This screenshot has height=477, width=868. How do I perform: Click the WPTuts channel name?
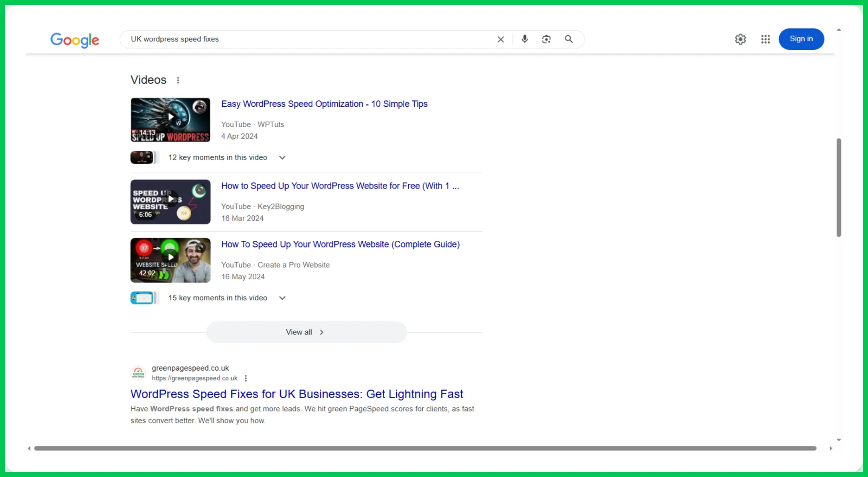271,124
